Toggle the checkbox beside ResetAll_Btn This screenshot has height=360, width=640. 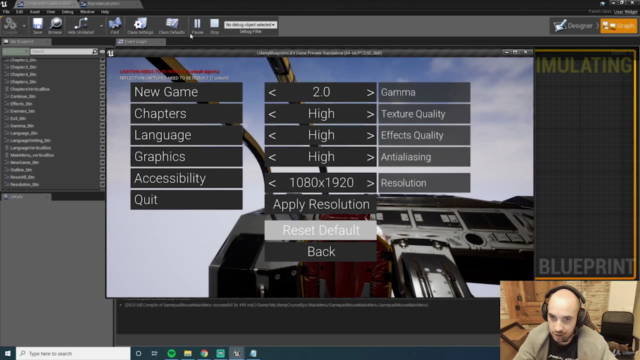click(x=102, y=177)
